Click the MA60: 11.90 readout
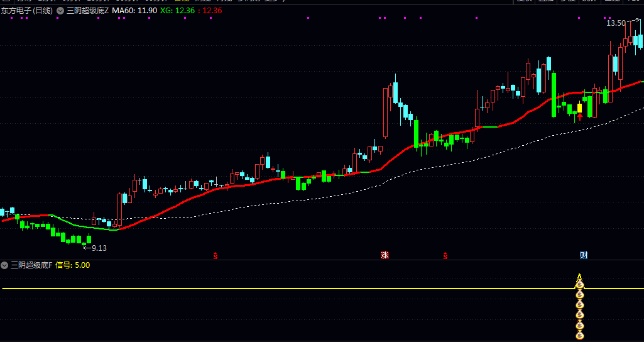This screenshot has height=342, width=644. click(x=134, y=11)
